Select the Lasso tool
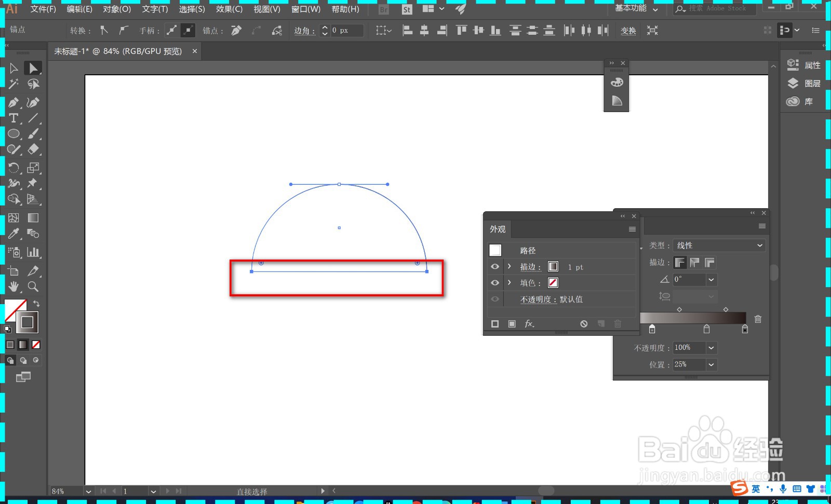Image resolution: width=831 pixels, height=504 pixels. pyautogui.click(x=33, y=84)
